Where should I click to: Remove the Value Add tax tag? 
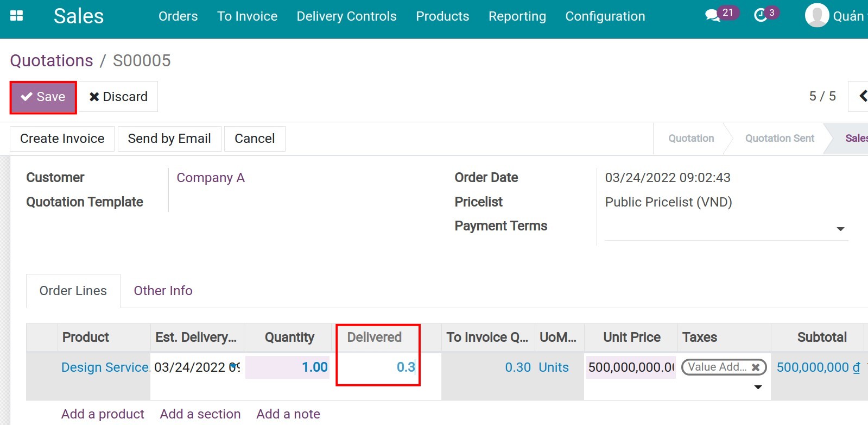tap(755, 367)
